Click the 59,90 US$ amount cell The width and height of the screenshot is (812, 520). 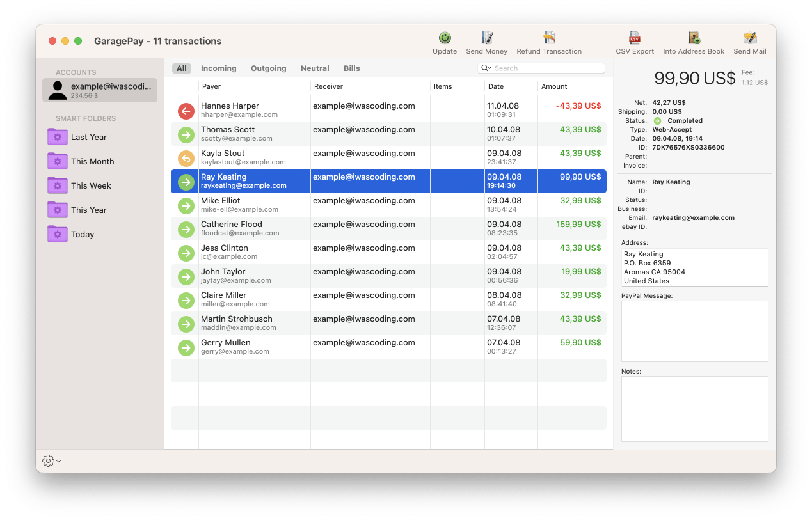(x=581, y=343)
